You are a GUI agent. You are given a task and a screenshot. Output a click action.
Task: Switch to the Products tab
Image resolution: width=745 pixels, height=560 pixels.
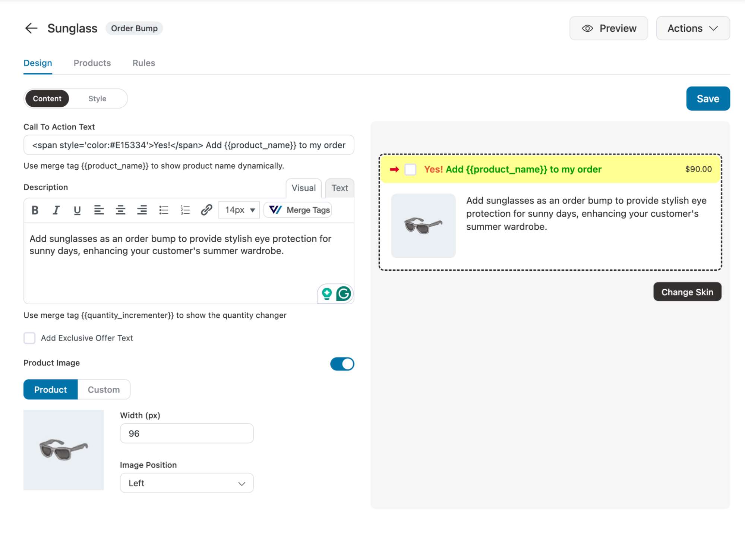pyautogui.click(x=92, y=63)
